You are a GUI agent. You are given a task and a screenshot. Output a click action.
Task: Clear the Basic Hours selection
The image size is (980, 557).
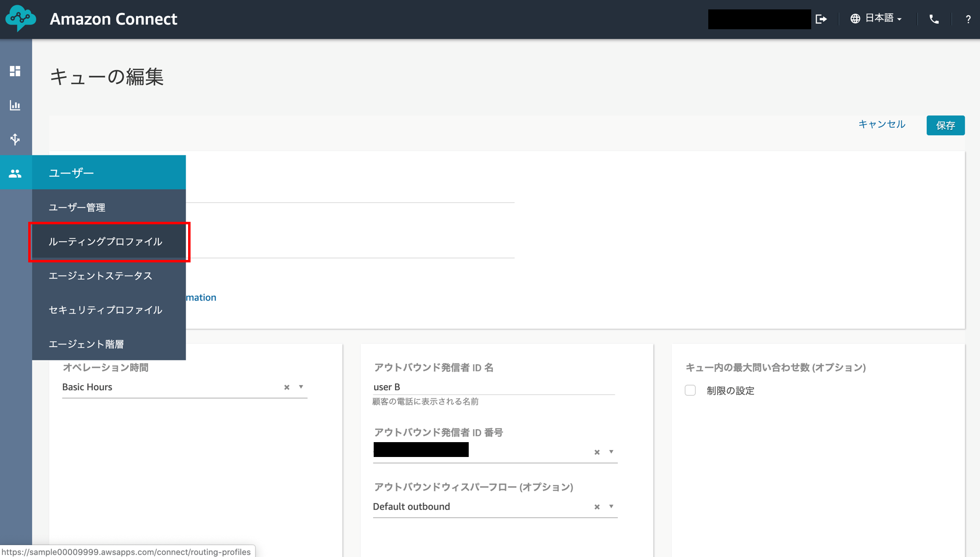coord(287,387)
